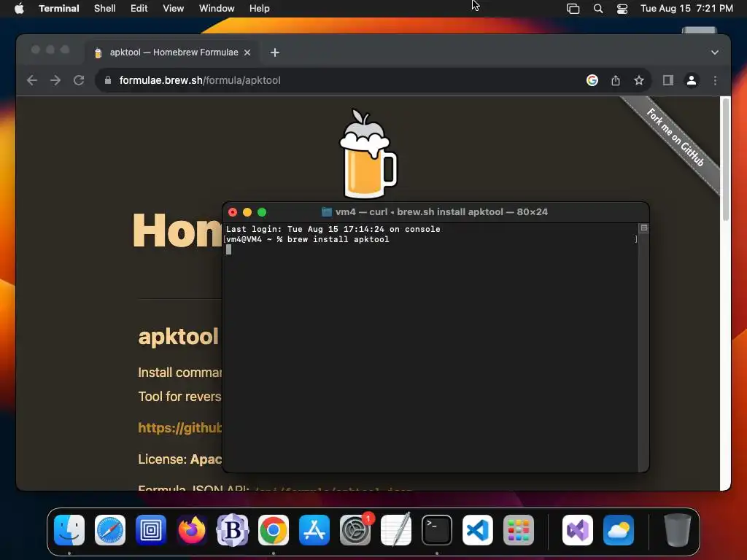
Task: Go forward in Chrome
Action: pos(55,80)
